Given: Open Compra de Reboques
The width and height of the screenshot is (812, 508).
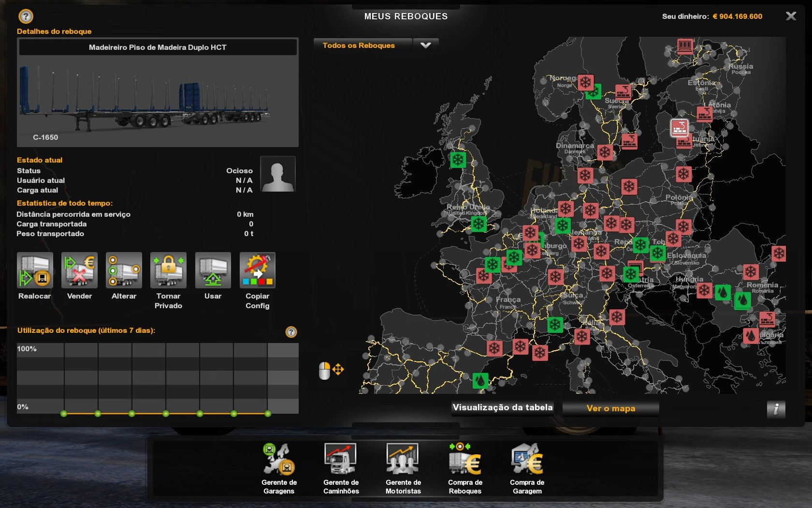Looking at the screenshot, I should [465, 460].
